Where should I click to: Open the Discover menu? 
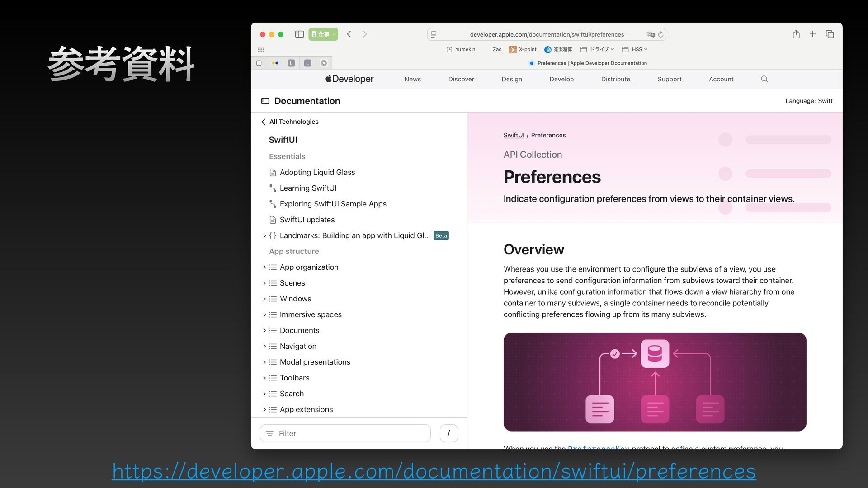461,79
